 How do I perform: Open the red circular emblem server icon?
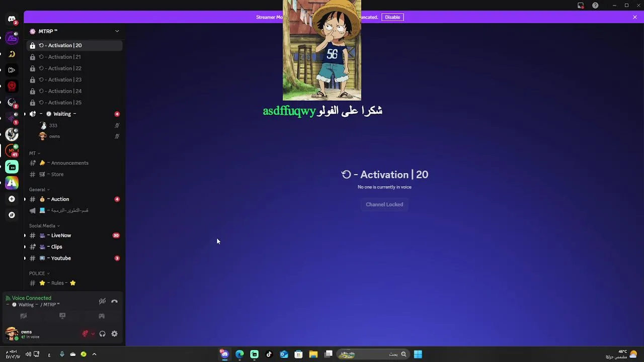(x=12, y=86)
